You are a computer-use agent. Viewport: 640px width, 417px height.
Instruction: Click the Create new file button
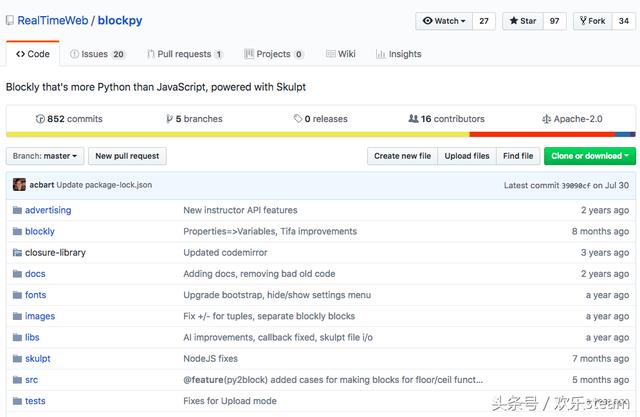point(402,156)
